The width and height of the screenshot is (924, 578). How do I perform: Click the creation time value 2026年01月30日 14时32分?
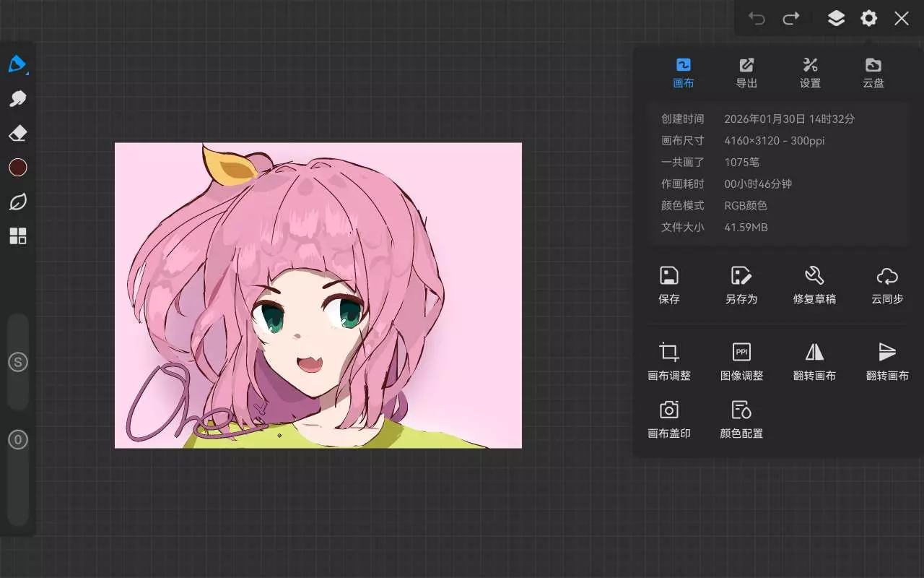point(789,118)
